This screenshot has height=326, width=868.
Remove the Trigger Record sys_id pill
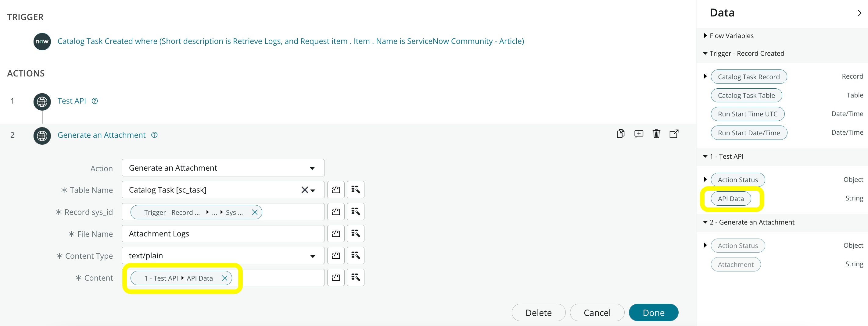(x=255, y=212)
